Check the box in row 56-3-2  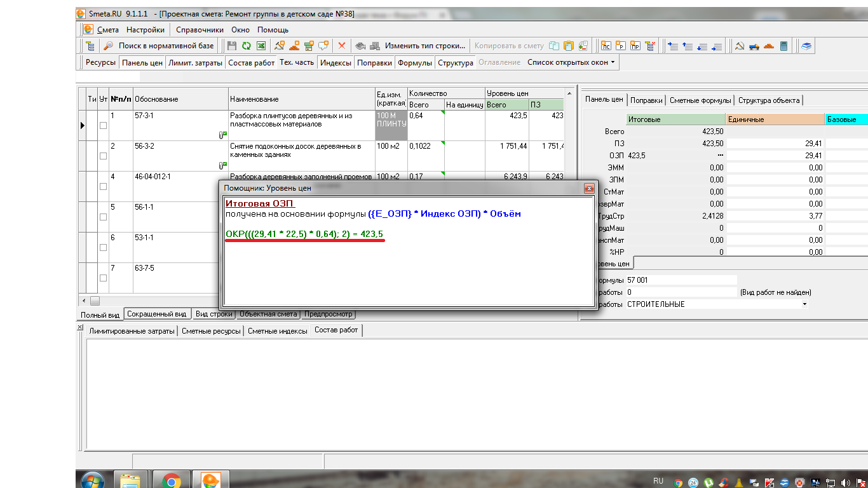[103, 156]
